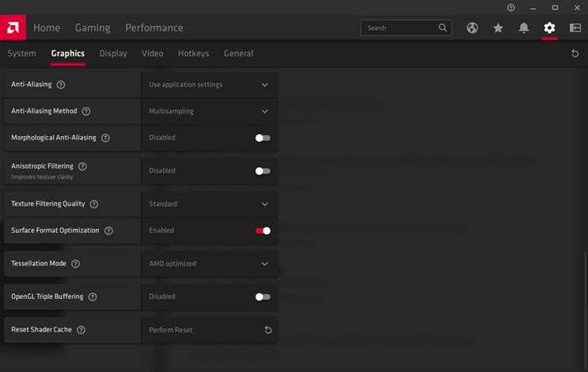Viewport: 588px width, 372px height.
Task: Close the Radeon Software window
Action: [x=577, y=8]
